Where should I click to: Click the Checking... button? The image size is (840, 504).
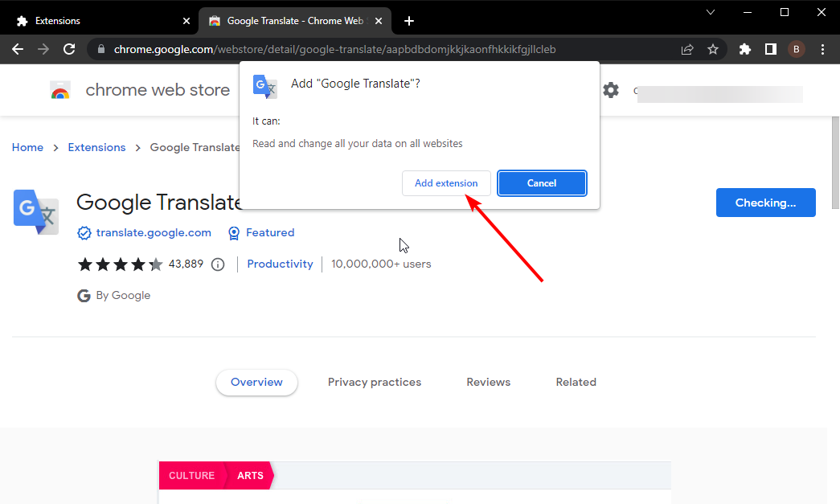[765, 203]
